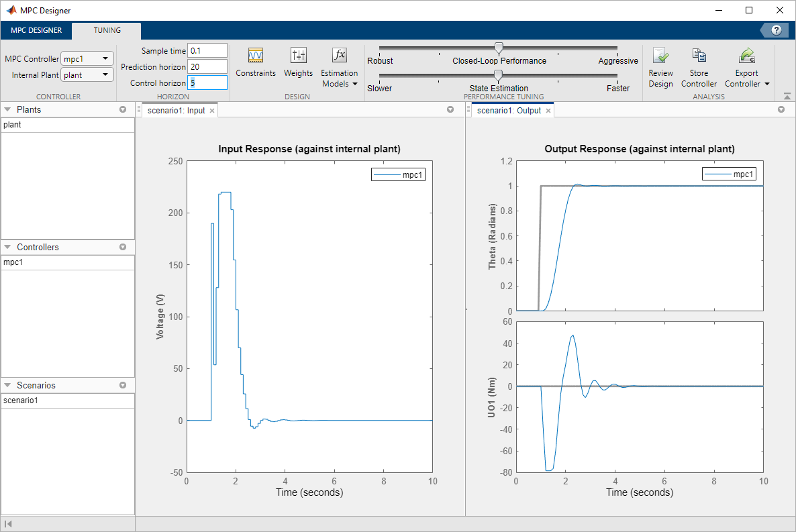Click the output plot Time (seconds) label
This screenshot has width=796, height=532.
tap(640, 492)
